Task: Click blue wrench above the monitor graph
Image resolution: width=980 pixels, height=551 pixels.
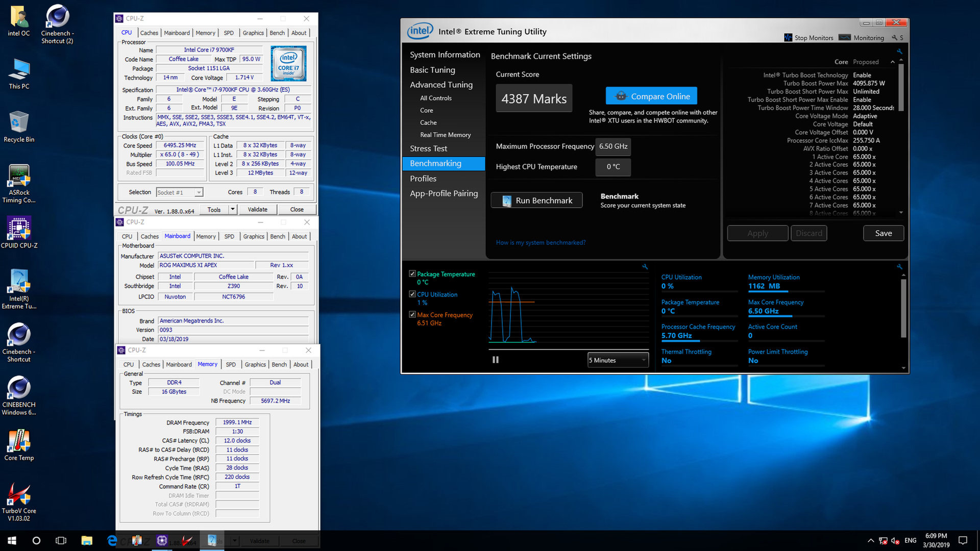Action: click(645, 266)
